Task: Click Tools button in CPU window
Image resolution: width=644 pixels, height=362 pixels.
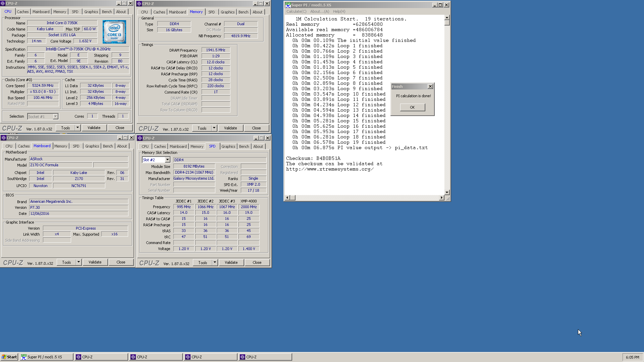Action: coord(65,128)
